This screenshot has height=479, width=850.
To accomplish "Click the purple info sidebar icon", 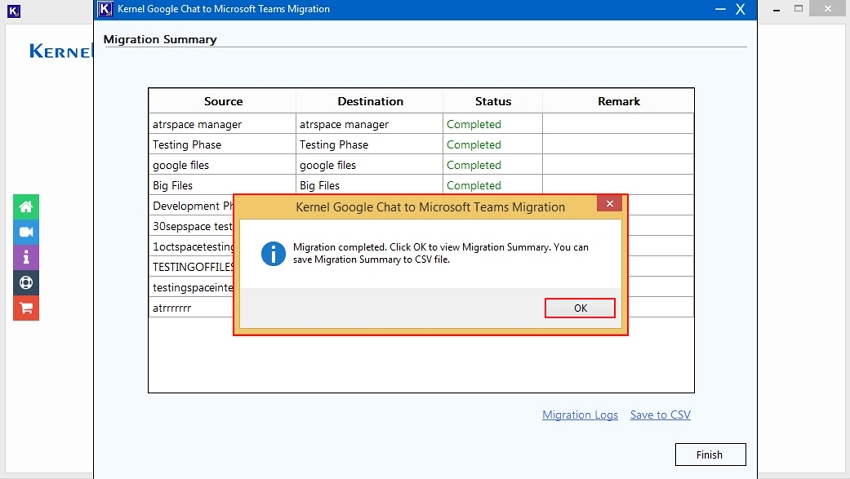I will (26, 257).
